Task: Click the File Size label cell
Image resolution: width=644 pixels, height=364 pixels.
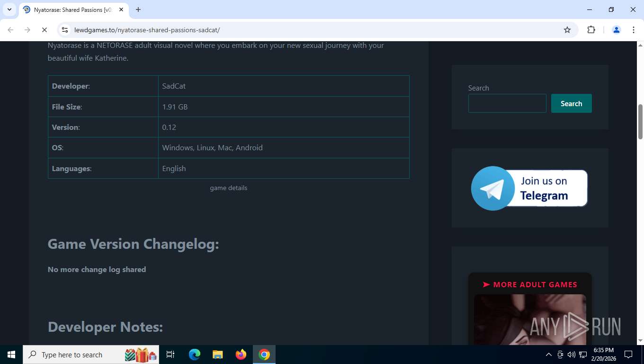Action: point(103,107)
